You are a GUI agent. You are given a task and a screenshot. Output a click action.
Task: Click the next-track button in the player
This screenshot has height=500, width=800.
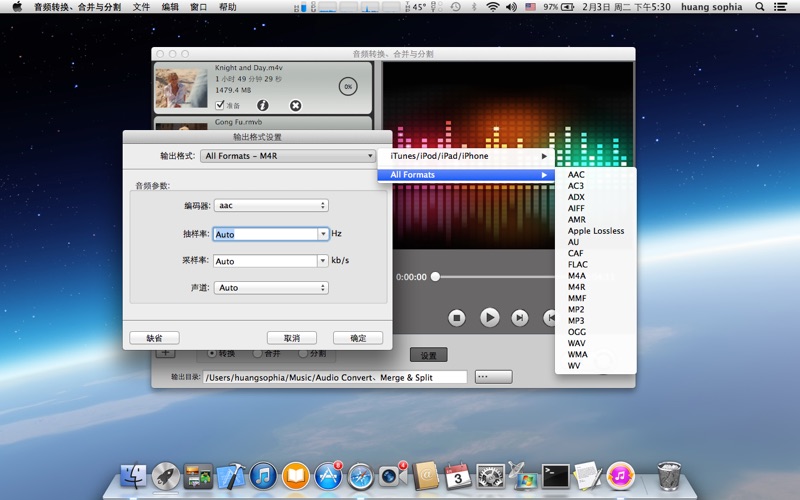(x=520, y=318)
